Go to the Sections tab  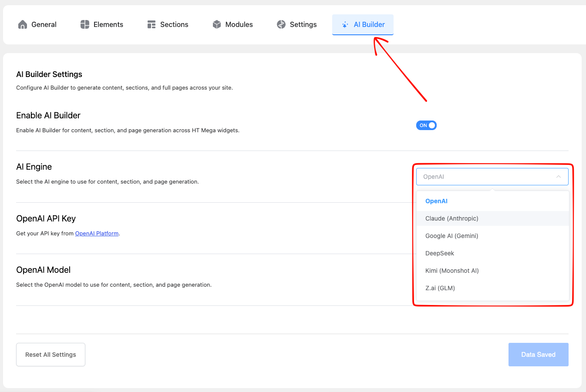[168, 24]
